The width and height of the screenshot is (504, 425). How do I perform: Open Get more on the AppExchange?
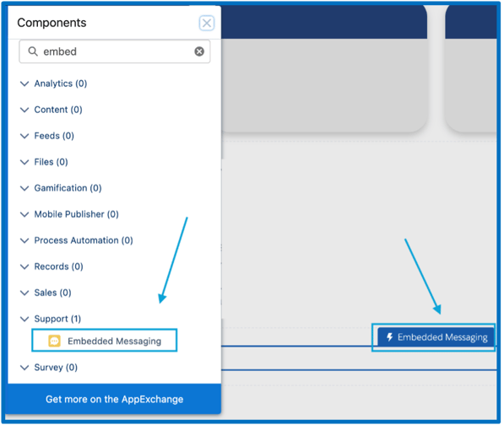(115, 399)
